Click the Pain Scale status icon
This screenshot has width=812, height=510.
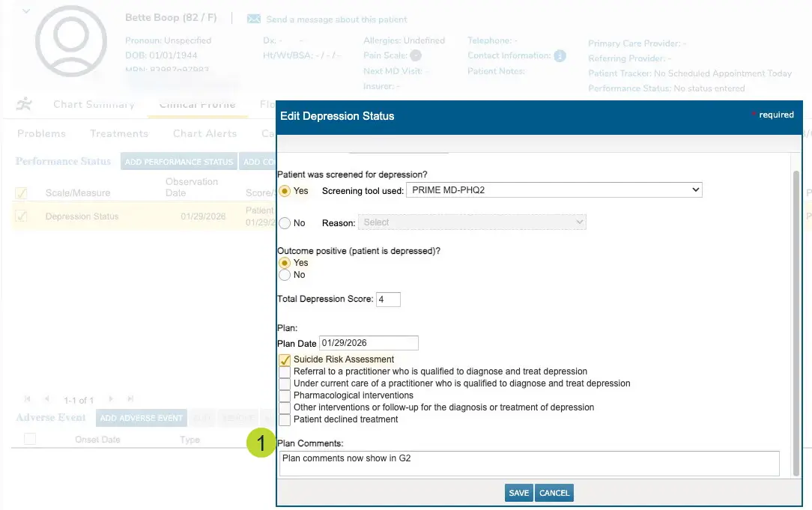(416, 55)
